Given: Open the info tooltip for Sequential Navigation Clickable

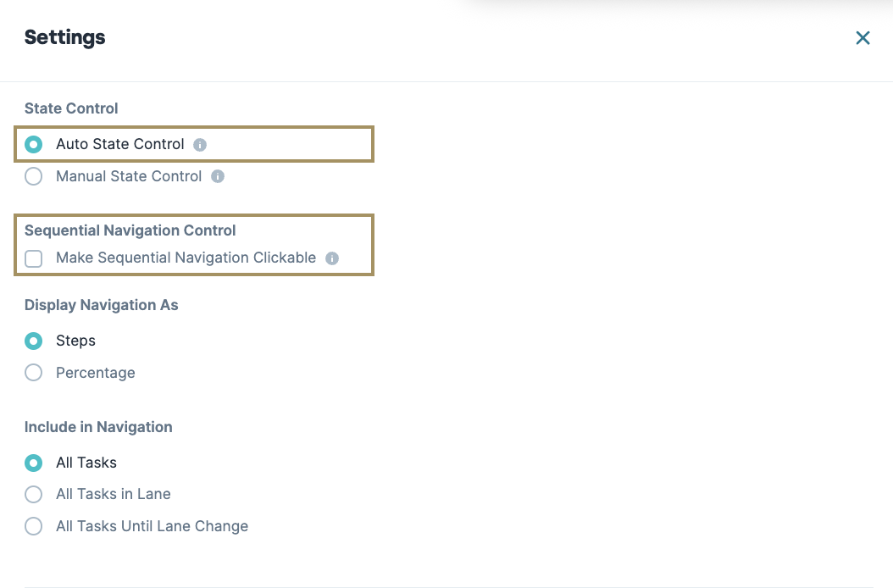Looking at the screenshot, I should click(x=331, y=258).
